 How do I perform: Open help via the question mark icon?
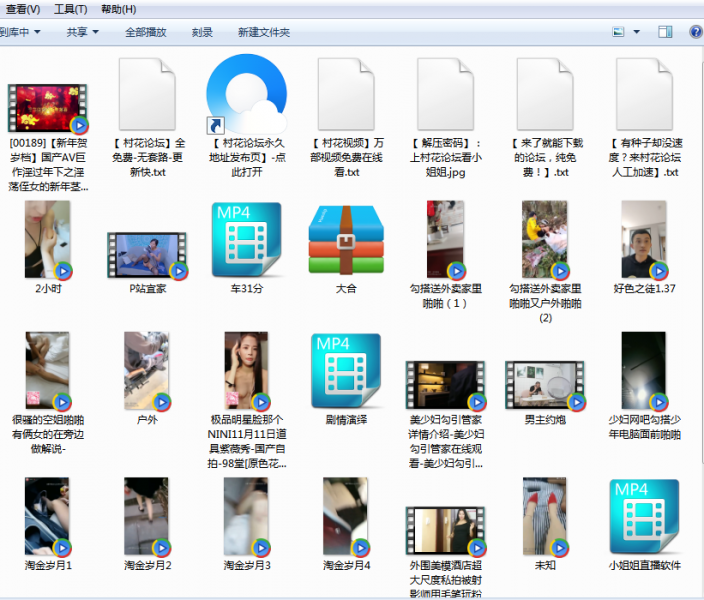pyautogui.click(x=696, y=32)
